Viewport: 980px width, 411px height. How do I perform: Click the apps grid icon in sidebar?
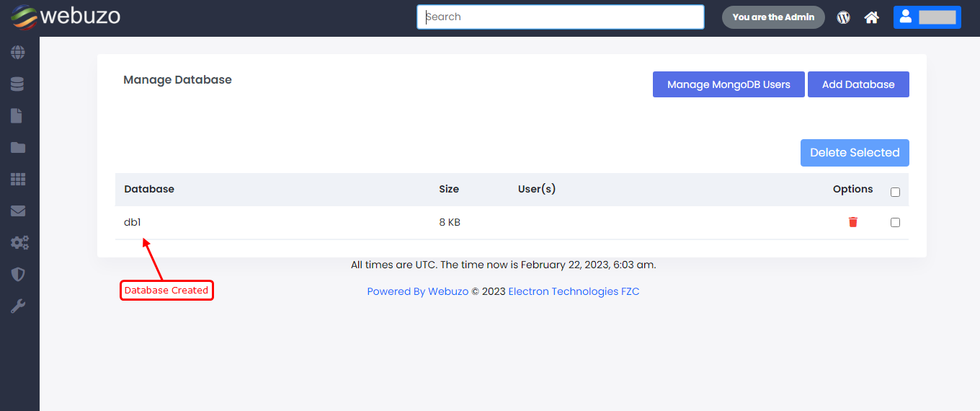(18, 180)
